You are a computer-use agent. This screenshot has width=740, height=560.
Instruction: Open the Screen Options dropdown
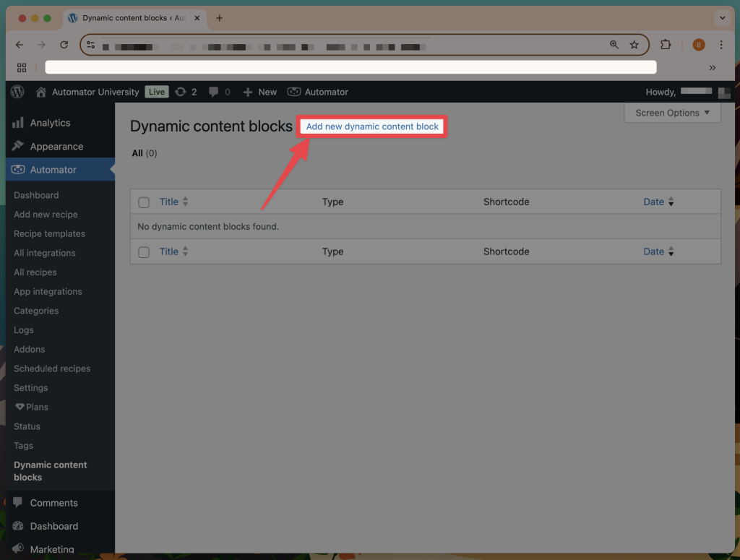[671, 113]
